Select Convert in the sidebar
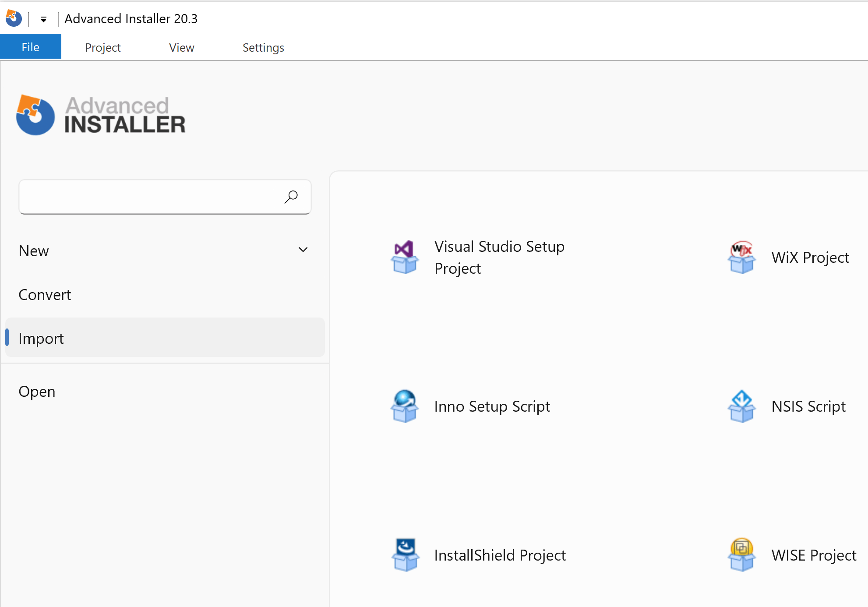Screen dimensions: 868x607 pos(45,295)
